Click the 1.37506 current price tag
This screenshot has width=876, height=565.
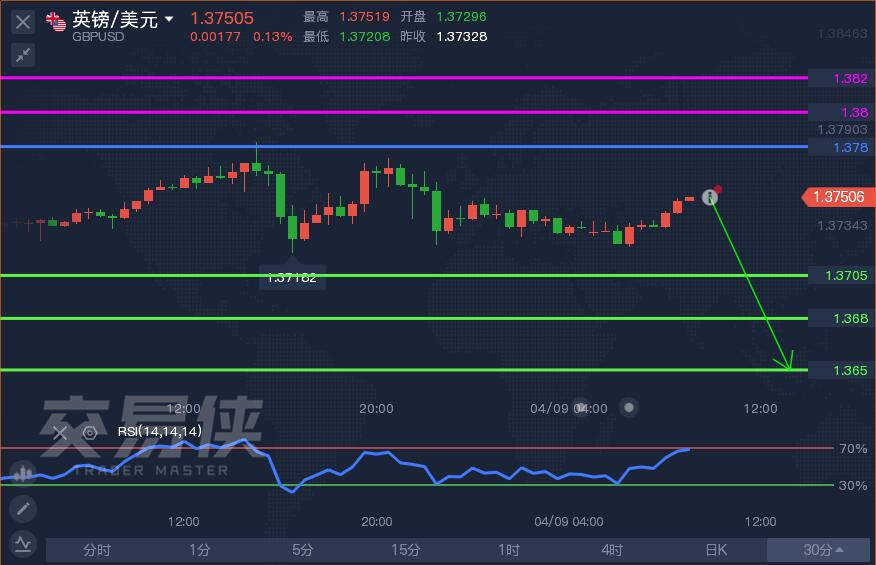837,197
